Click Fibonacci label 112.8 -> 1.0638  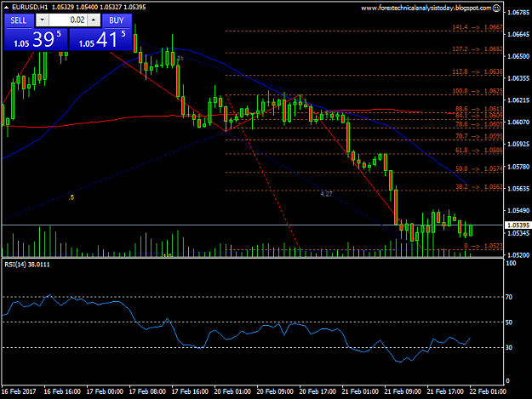coord(478,71)
